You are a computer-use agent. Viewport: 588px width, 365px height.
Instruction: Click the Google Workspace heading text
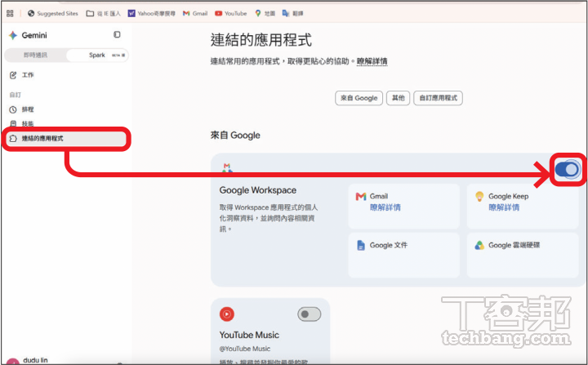pyautogui.click(x=258, y=190)
